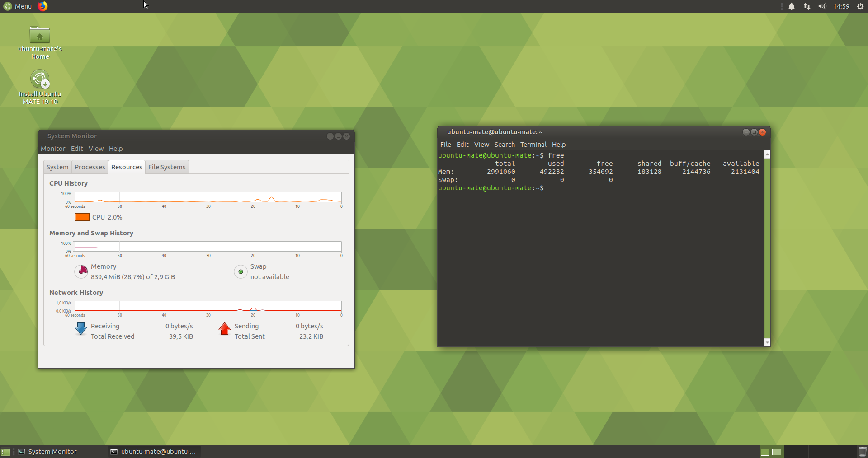
Task: Open the Install Ubuntu MATE 19.10 icon
Action: (x=40, y=80)
